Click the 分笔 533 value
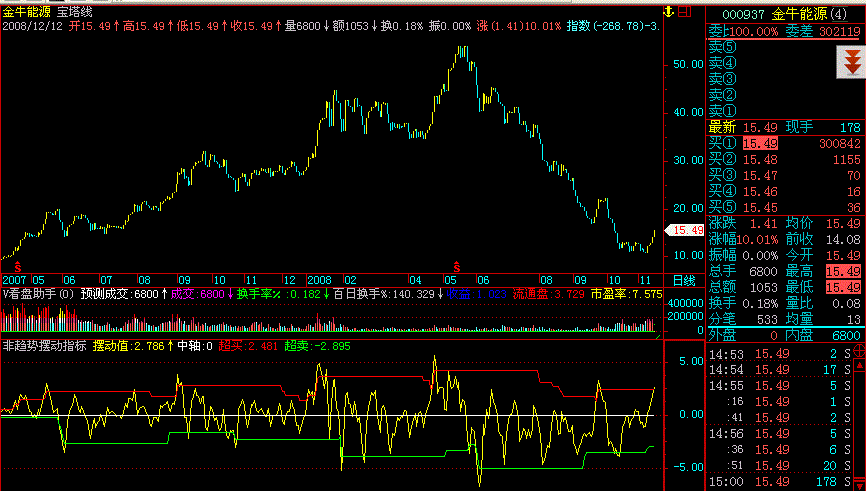The width and height of the screenshot is (866, 491). click(x=767, y=320)
